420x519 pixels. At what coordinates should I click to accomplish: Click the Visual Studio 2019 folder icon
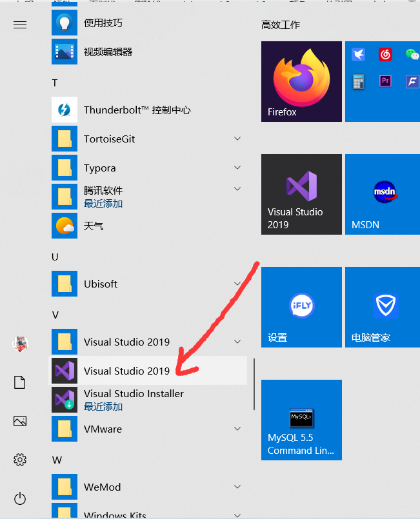coord(65,342)
